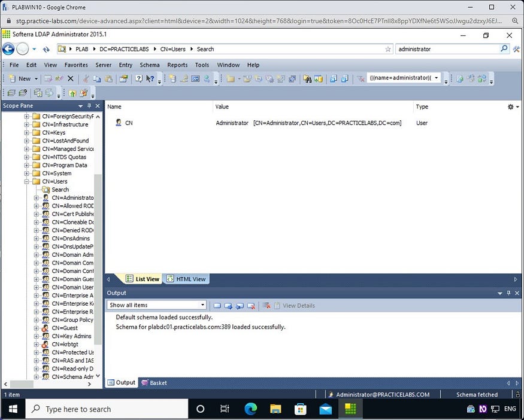Image resolution: width=524 pixels, height=420 pixels.
Task: Click the rename entry toolbar icon
Action: click(59, 79)
